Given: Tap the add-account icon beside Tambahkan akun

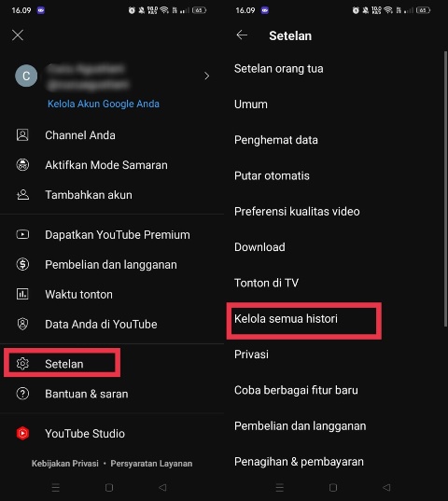Looking at the screenshot, I should tap(22, 195).
